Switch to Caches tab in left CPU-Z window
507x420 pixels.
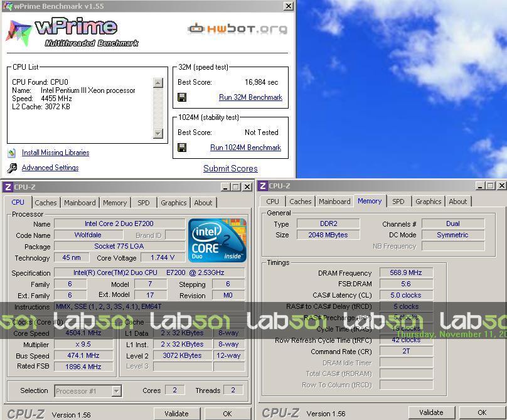click(46, 203)
